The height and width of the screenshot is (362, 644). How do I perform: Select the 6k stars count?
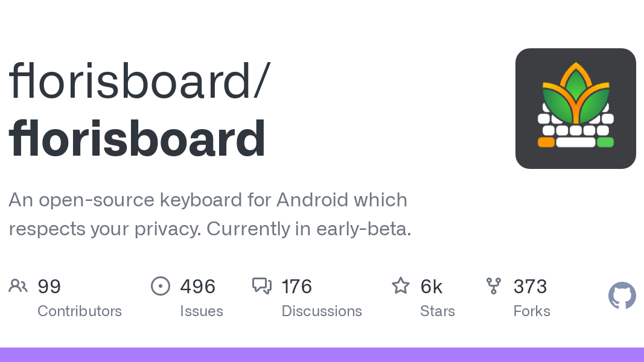click(432, 287)
